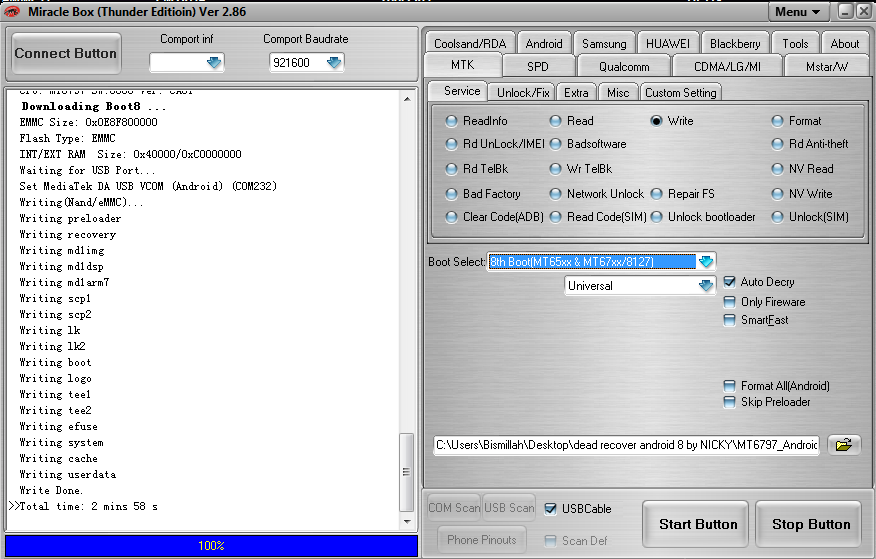Image resolution: width=876 pixels, height=559 pixels.
Task: Click the Connect Button
Action: [66, 53]
